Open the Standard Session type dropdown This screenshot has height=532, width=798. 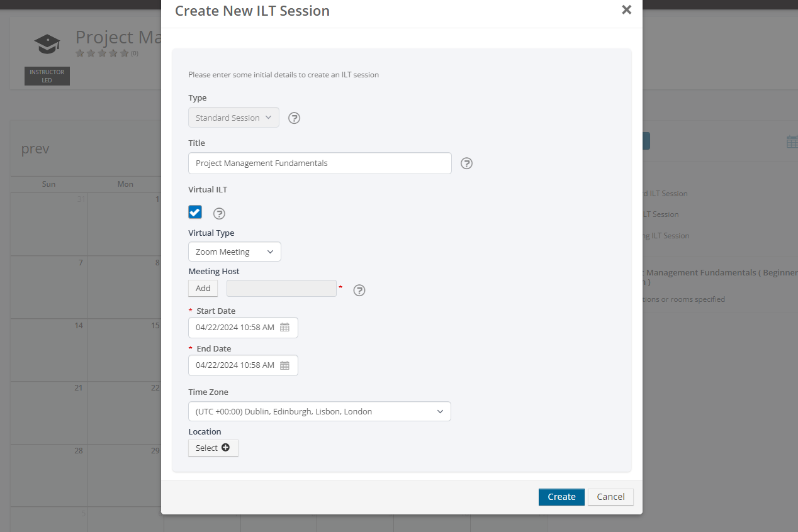coord(233,118)
